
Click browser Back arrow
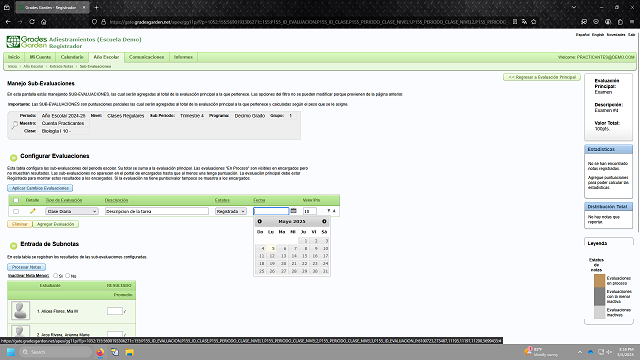[x=8, y=22]
